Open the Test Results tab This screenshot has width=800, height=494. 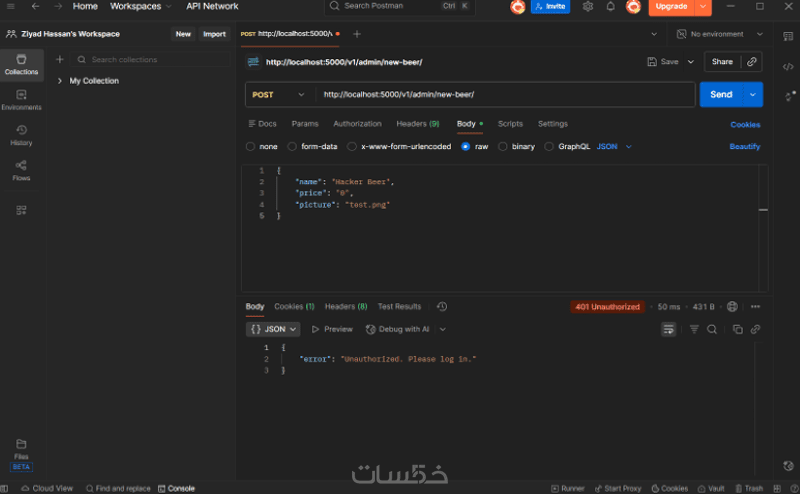[399, 306]
